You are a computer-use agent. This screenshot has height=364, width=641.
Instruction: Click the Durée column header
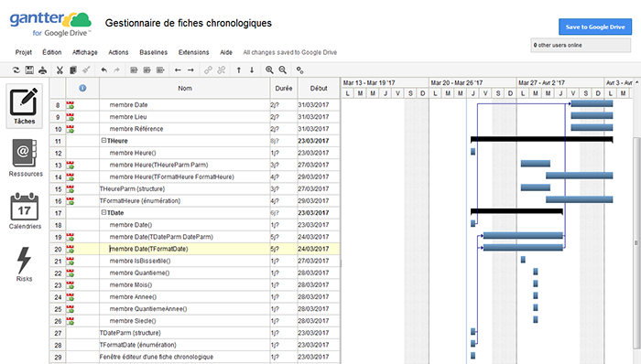[284, 88]
